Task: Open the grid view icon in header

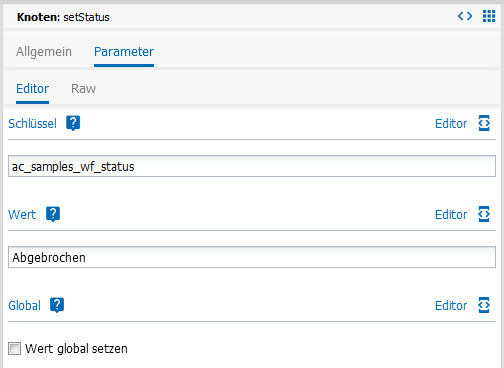Action: [489, 16]
